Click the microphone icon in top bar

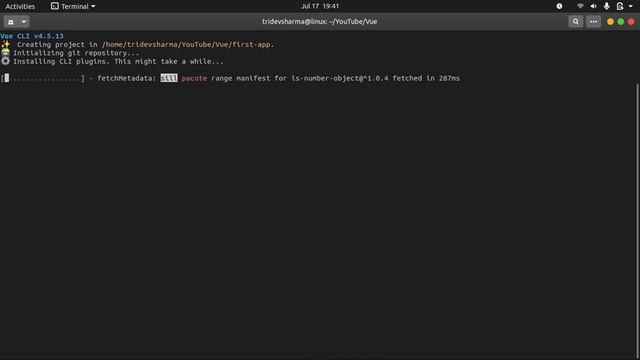point(607,6)
